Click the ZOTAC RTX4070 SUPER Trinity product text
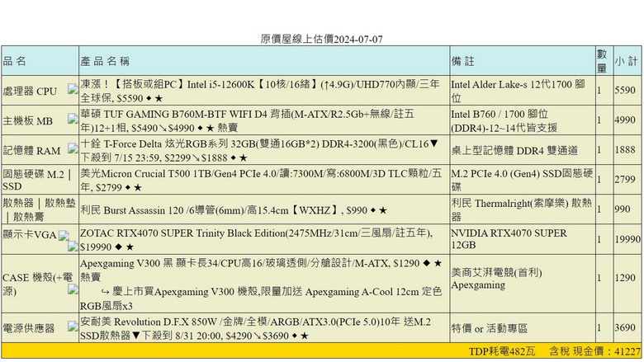644x362 pixels. [256, 240]
